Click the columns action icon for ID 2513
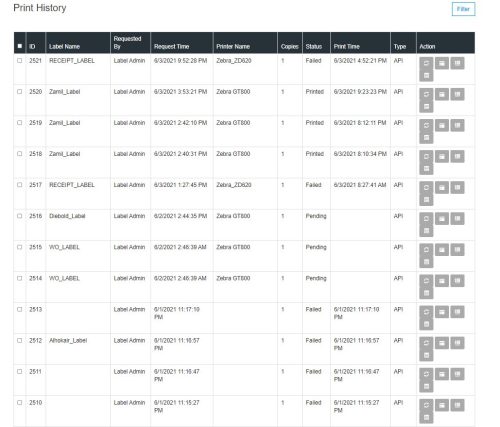This screenshot has width=500, height=427. (x=457, y=312)
